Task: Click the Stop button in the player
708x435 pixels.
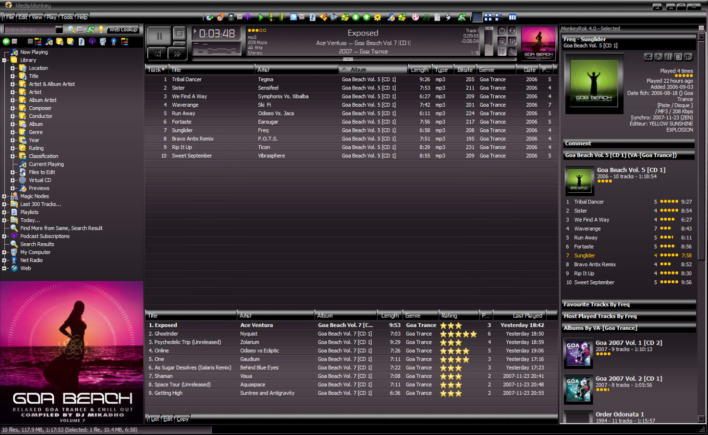Action: [178, 35]
